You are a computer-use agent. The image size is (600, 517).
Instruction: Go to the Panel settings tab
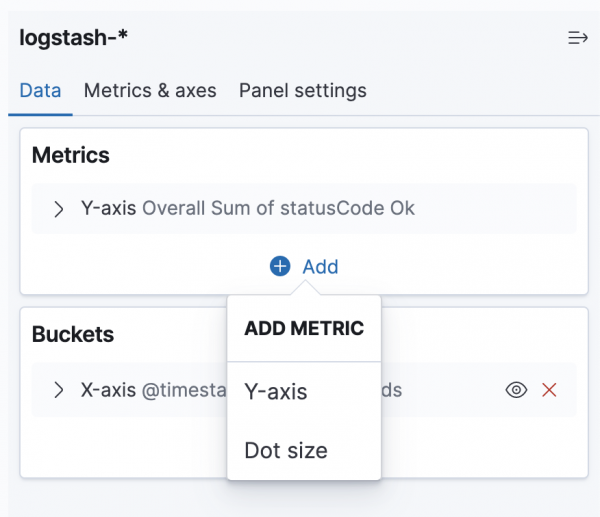click(x=302, y=91)
